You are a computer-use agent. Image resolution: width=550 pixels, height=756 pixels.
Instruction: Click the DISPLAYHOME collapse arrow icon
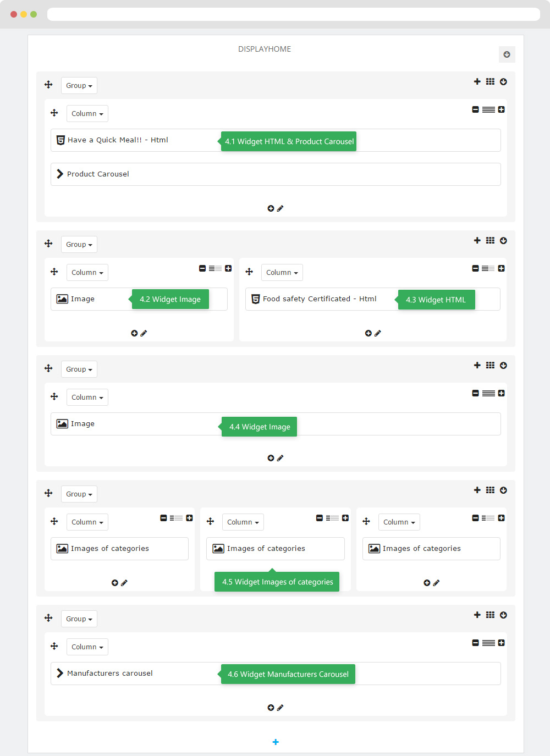coord(507,54)
